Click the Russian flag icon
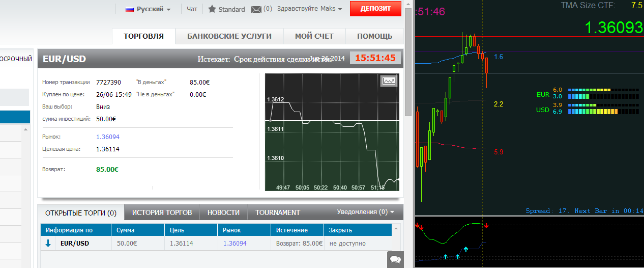The width and height of the screenshot is (644, 268). (129, 9)
